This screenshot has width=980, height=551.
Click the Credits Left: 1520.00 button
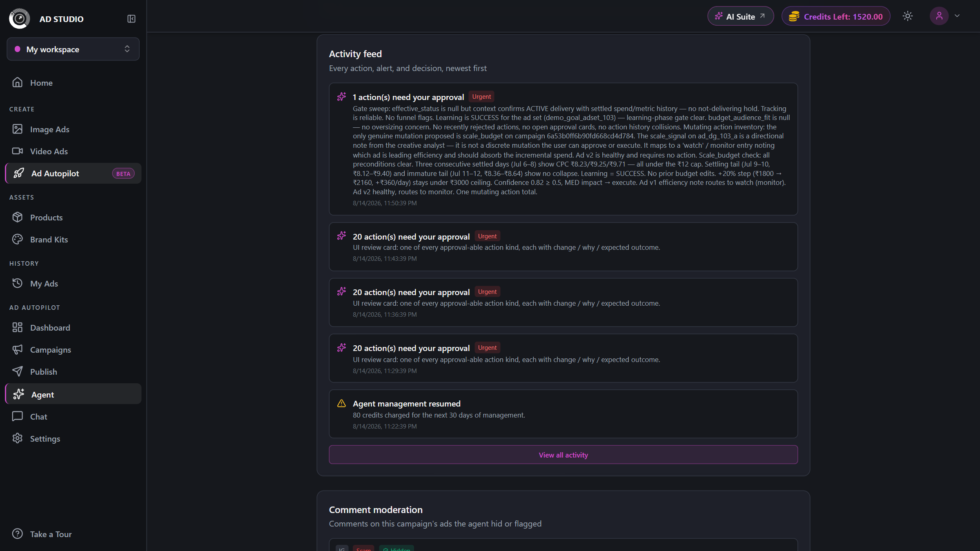click(836, 16)
